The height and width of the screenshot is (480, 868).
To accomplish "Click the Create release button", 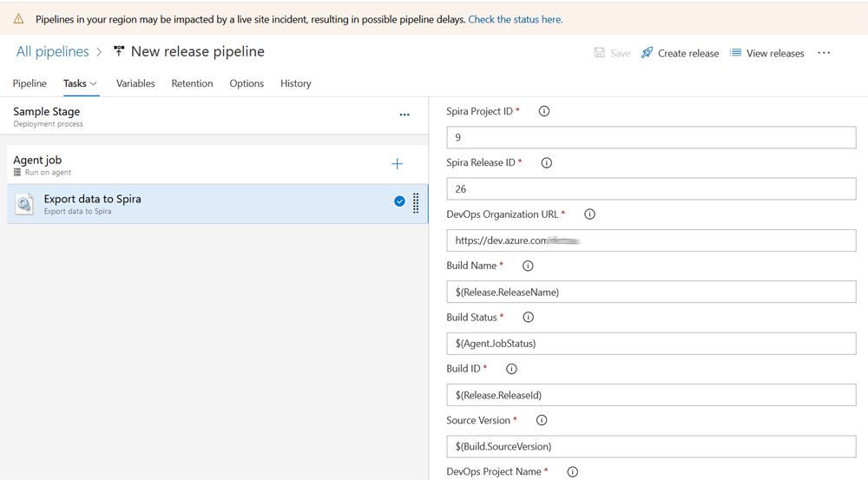I will 680,53.
